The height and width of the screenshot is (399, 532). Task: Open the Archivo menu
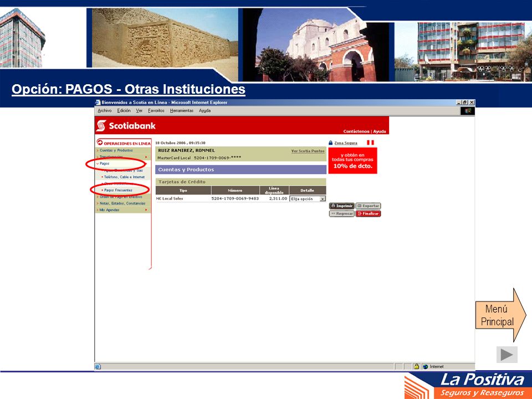[105, 111]
